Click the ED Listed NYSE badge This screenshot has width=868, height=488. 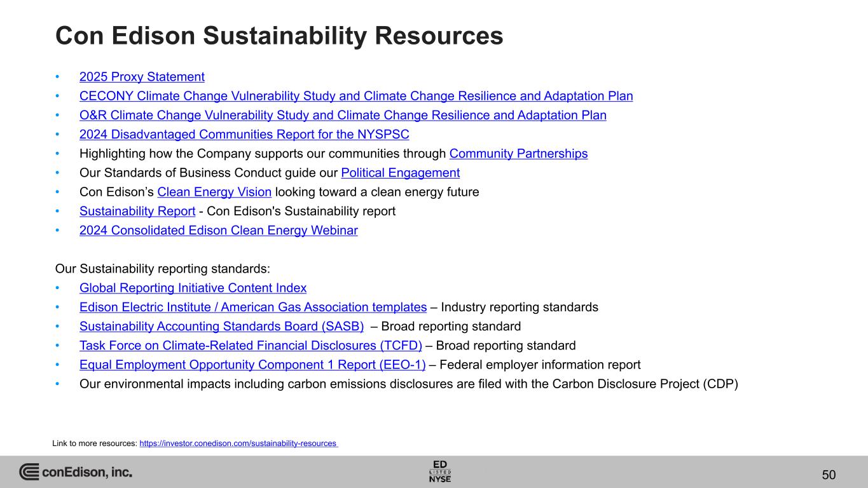click(440, 471)
